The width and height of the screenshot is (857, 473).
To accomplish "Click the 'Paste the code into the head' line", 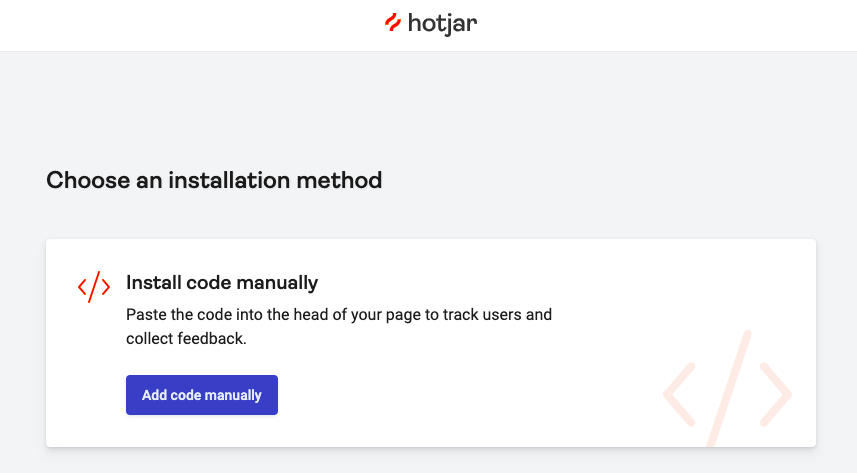I will pyautogui.click(x=339, y=315).
